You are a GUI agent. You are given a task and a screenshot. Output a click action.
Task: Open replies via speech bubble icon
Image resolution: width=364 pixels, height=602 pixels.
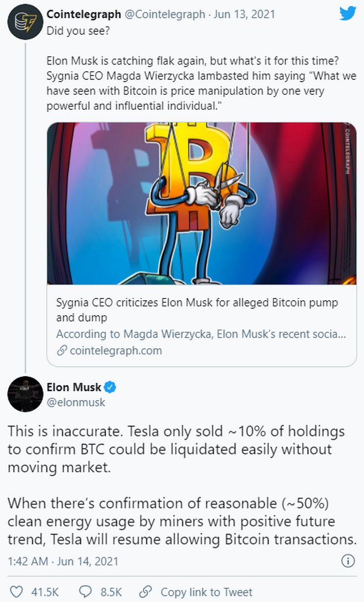tap(85, 592)
